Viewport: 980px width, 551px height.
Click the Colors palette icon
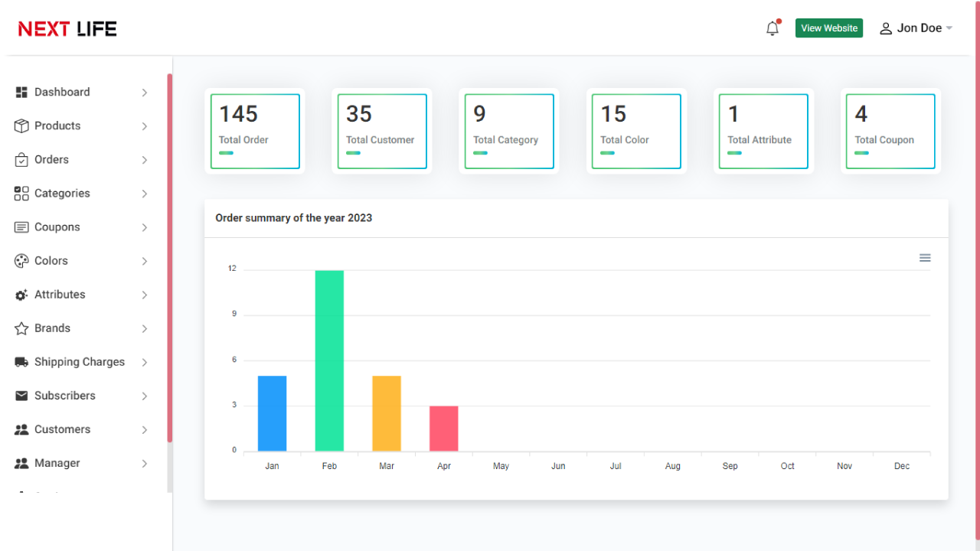point(21,260)
